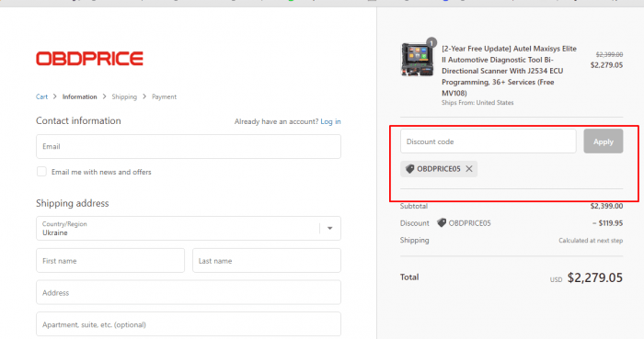Select the Shipping breadcrumb step
Image resolution: width=644 pixels, height=339 pixels.
(124, 96)
